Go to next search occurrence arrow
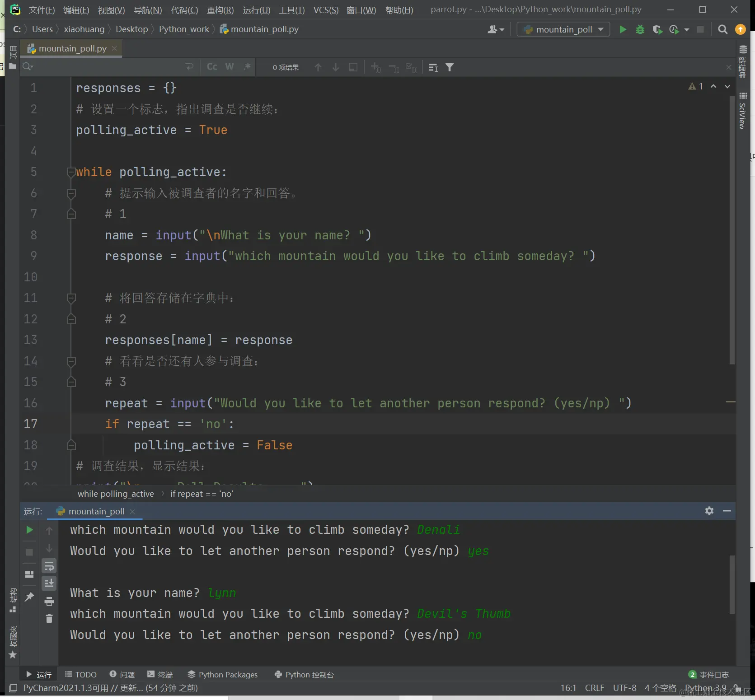Viewport: 755px width, 700px height. (x=336, y=67)
